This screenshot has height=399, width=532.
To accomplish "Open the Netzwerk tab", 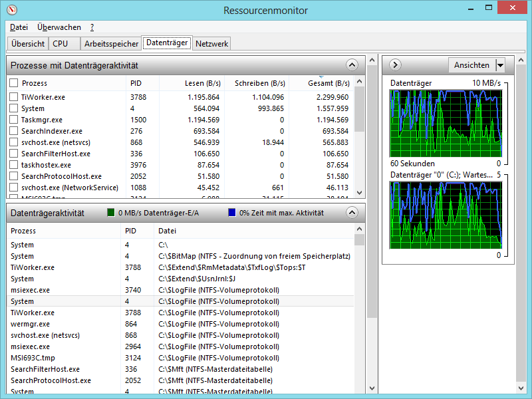I will [211, 44].
